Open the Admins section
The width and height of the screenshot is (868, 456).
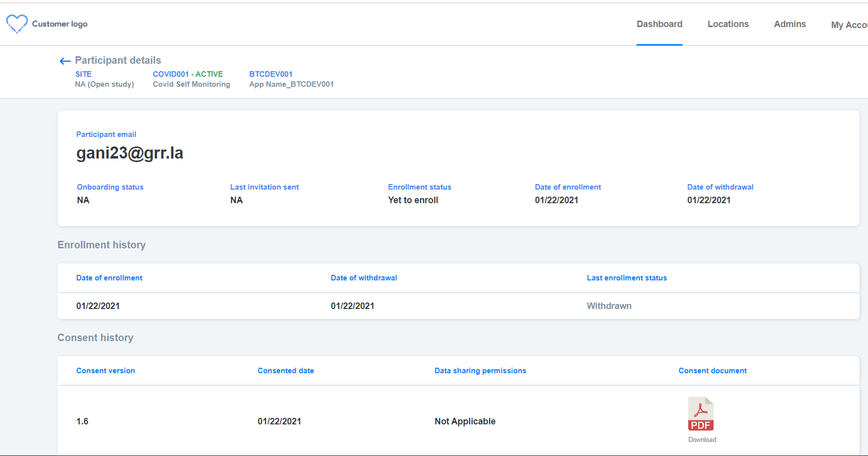pos(790,24)
